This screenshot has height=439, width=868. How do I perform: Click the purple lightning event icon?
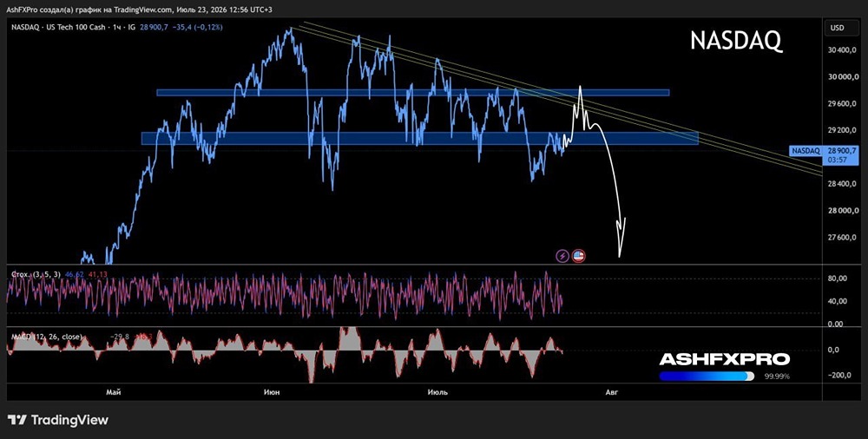pos(562,256)
